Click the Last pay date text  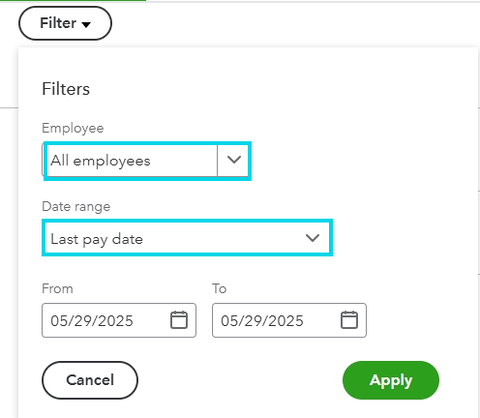[97, 239]
